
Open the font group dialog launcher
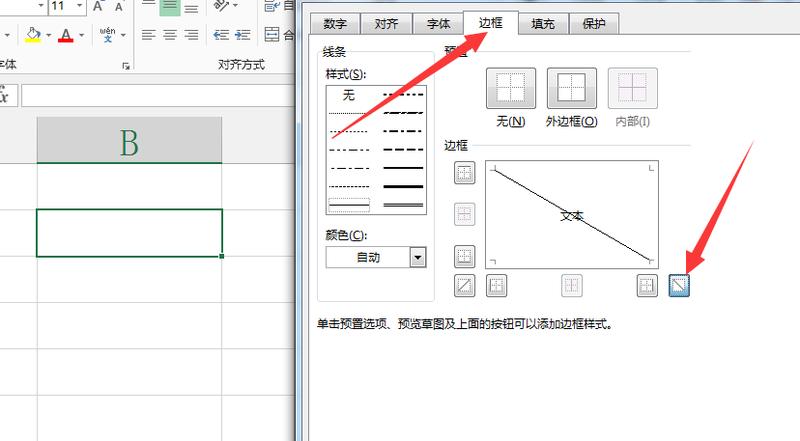(x=126, y=66)
